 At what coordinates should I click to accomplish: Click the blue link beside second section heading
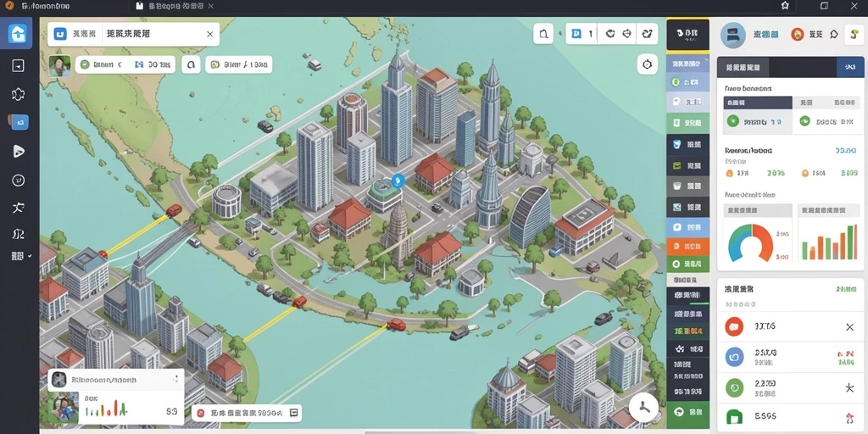coord(845,150)
